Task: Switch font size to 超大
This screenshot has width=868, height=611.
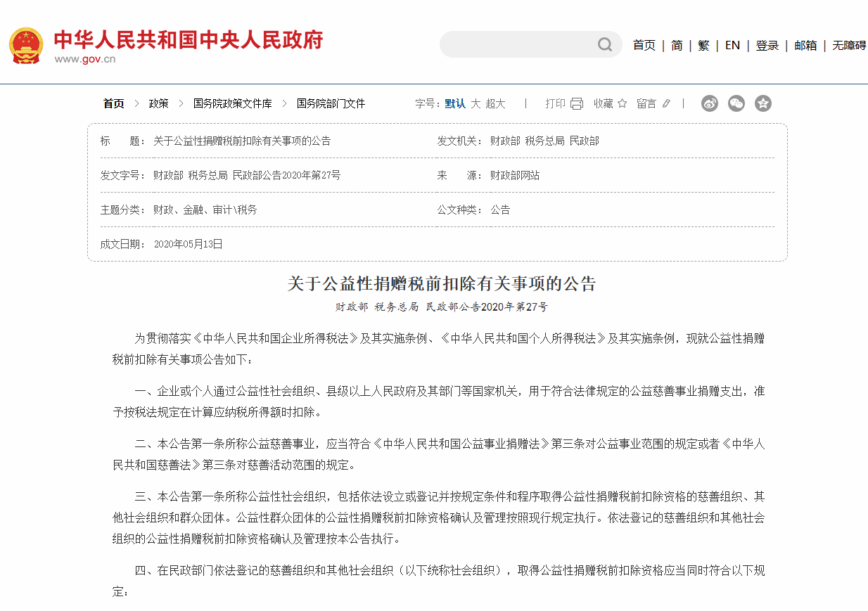Action: (x=495, y=103)
